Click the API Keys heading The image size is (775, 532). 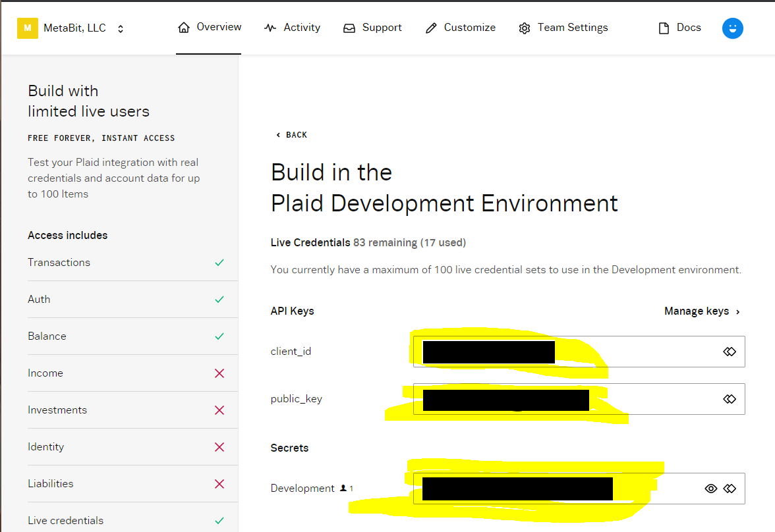coord(292,311)
